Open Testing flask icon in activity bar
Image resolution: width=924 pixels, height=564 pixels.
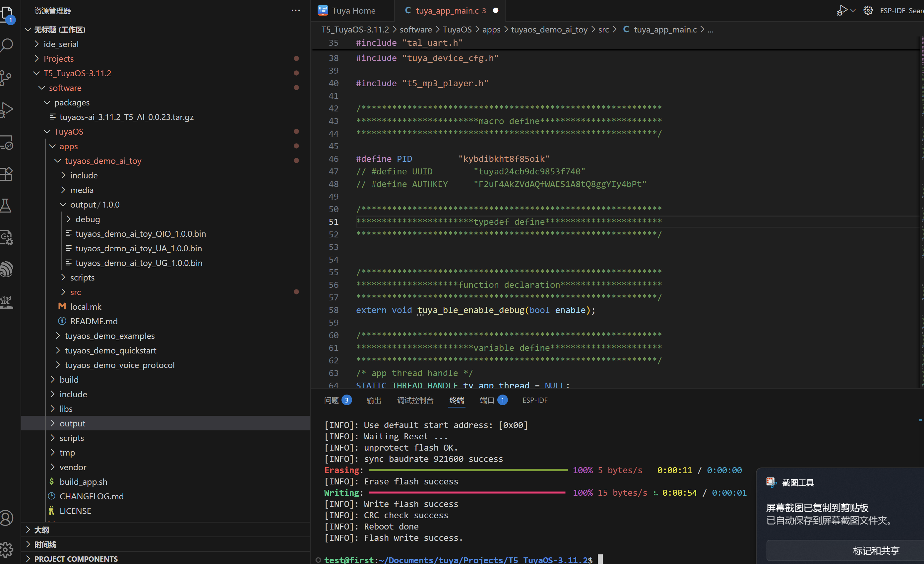tap(6, 206)
